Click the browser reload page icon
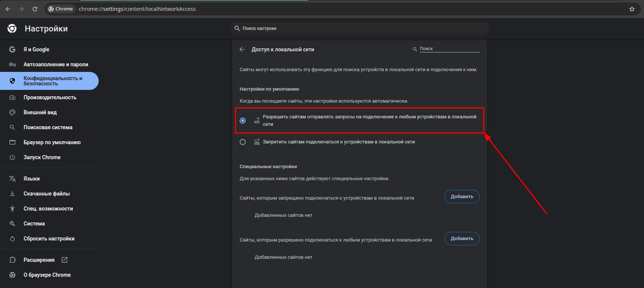The height and width of the screenshot is (288, 644). coord(35,9)
